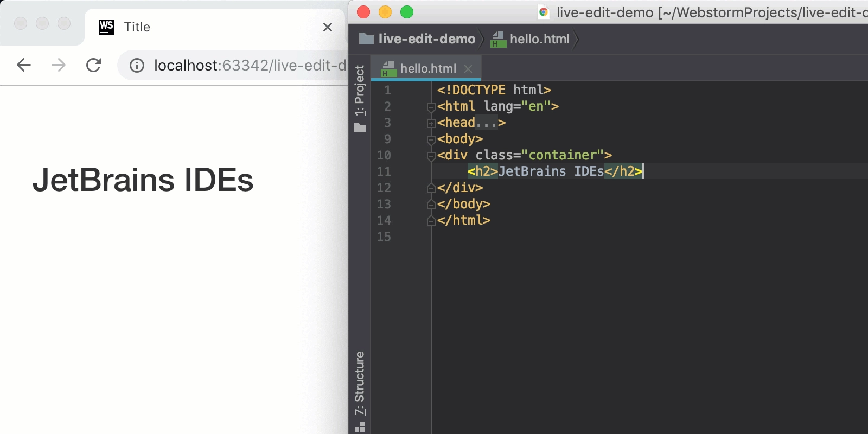Click line number 11 in the gutter
The height and width of the screenshot is (434, 868).
click(384, 171)
